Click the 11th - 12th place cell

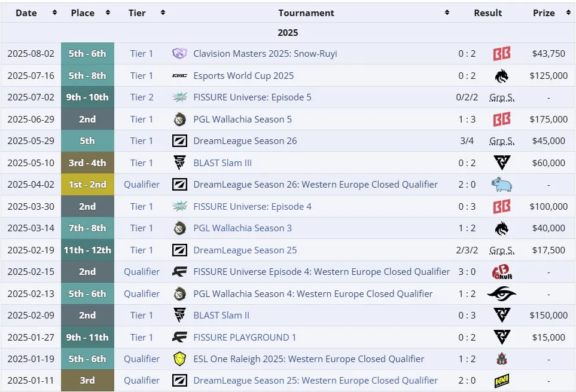(x=87, y=250)
